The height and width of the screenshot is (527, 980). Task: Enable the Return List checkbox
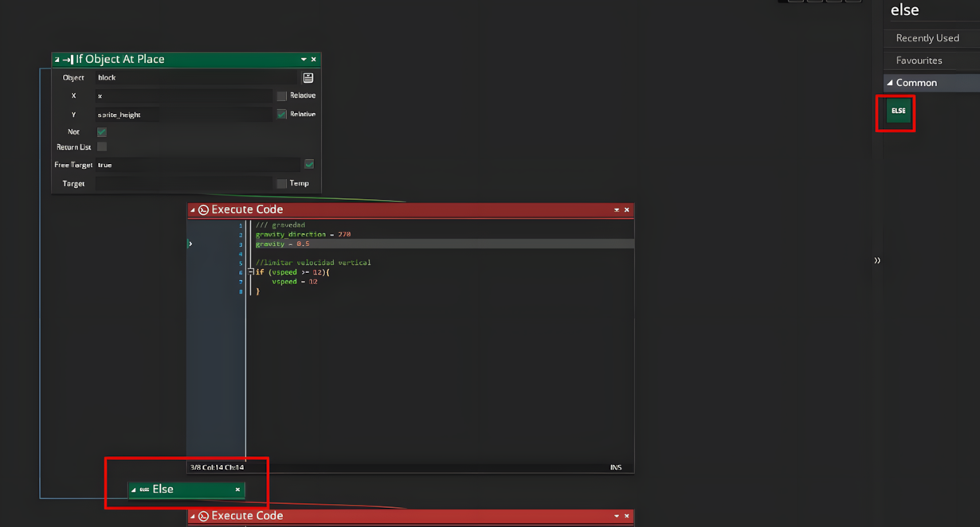tap(102, 147)
